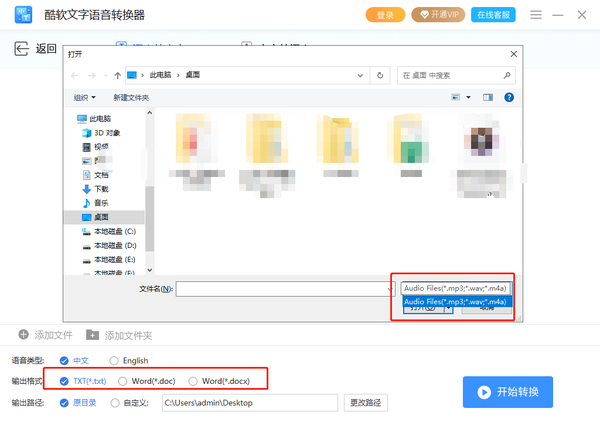Choose Word(*.docx) output format
600x422 pixels.
point(193,381)
